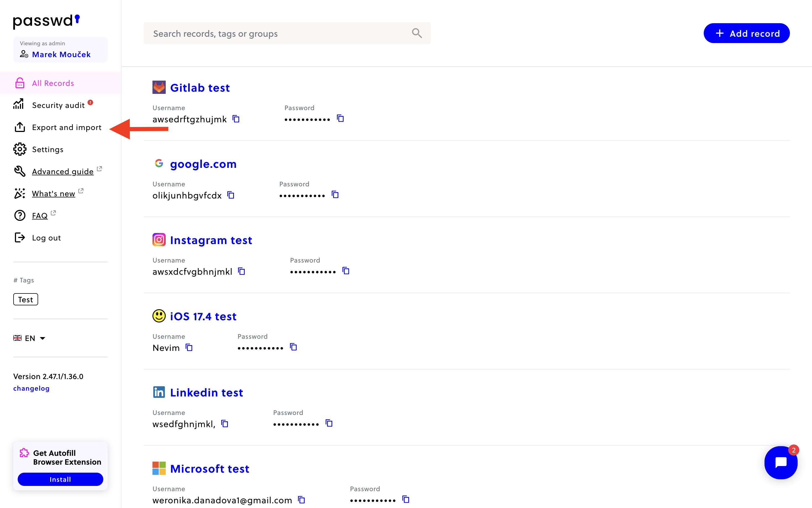Click the Add record button

point(747,33)
